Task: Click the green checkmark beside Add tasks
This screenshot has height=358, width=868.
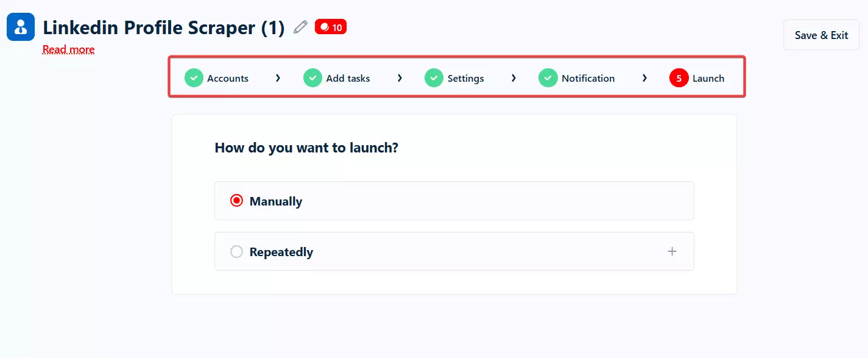Action: (x=312, y=78)
